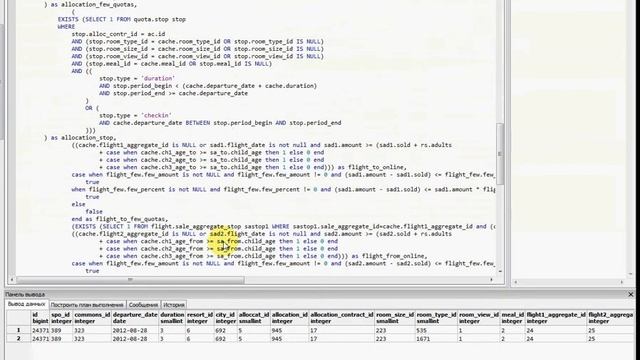The image size is (640, 360).
Task: Click the editor vertical scrollbar down arrow
Action: (500, 271)
